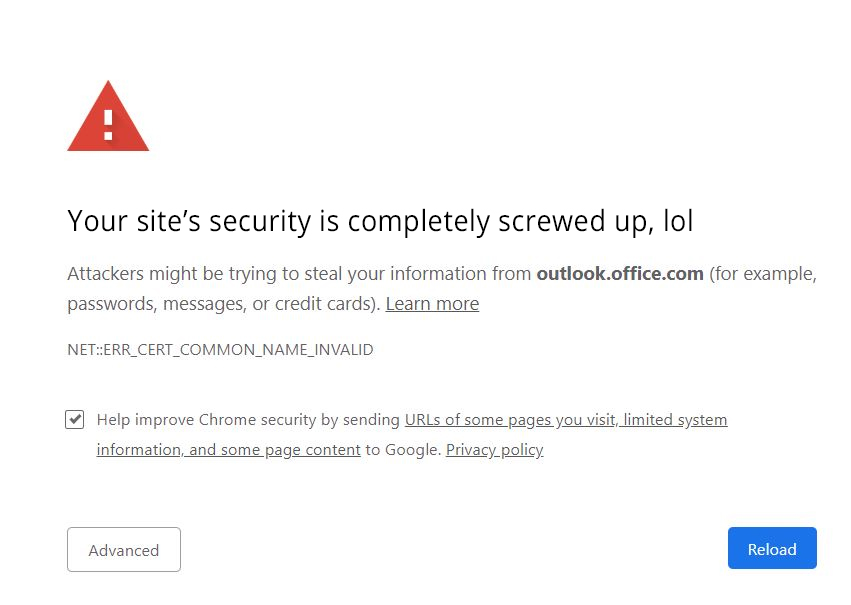Click the "to Google." text
The width and height of the screenshot is (851, 605).
point(403,450)
